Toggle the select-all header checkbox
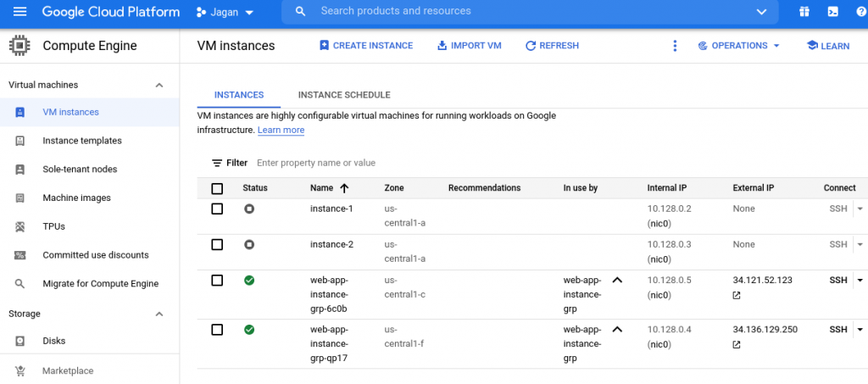 tap(217, 188)
